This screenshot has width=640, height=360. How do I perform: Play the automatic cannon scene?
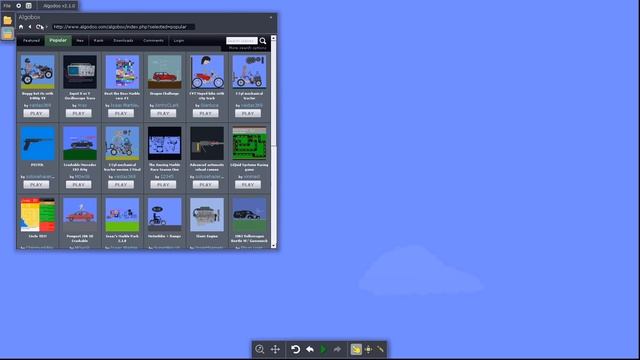206,185
